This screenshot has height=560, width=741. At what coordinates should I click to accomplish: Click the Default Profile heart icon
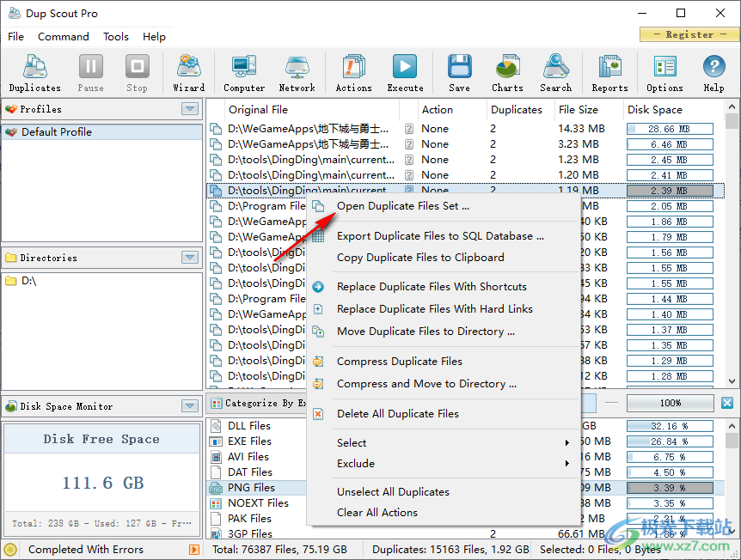[x=11, y=132]
